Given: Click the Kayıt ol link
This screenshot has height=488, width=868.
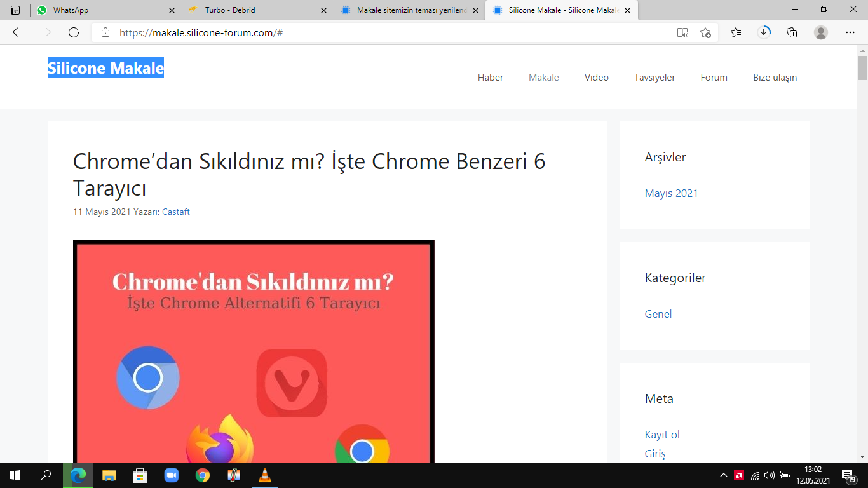Looking at the screenshot, I should click(662, 435).
